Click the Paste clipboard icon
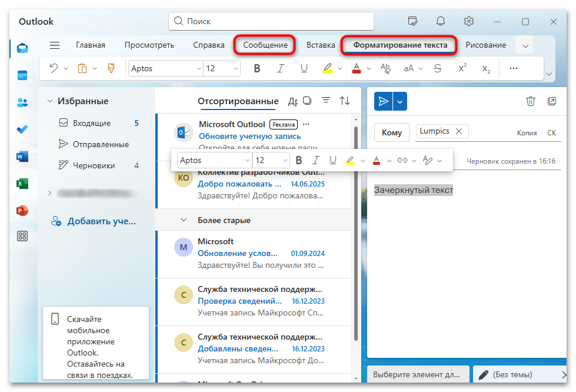This screenshot has width=576, height=392. click(x=82, y=68)
